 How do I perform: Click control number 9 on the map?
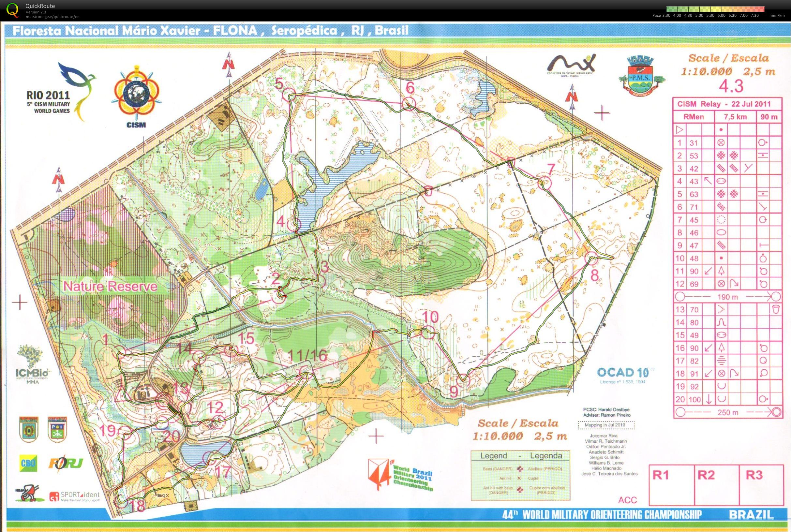pos(454,392)
